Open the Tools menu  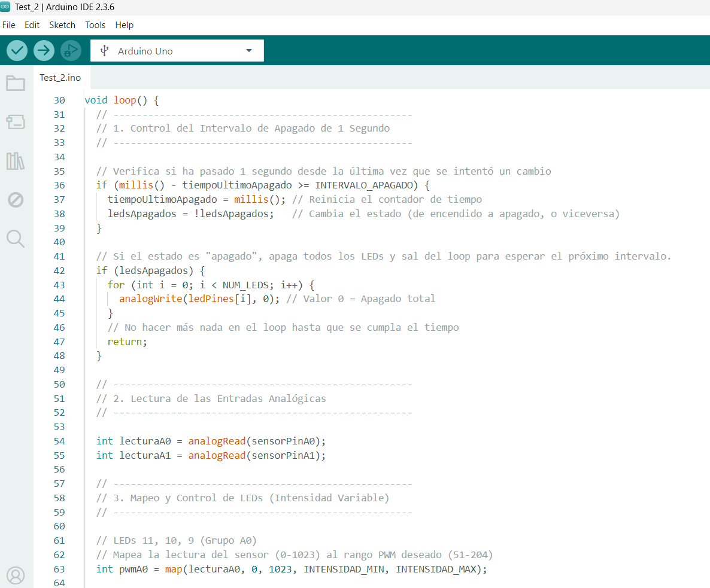pos(95,25)
